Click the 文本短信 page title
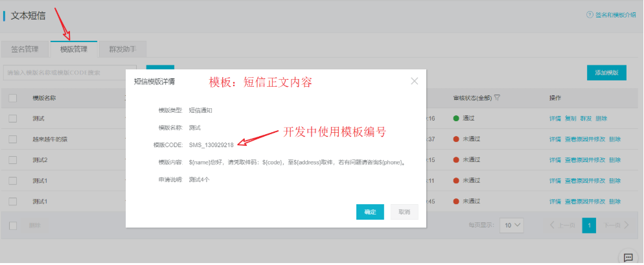The image size is (644, 265). pyautogui.click(x=28, y=16)
